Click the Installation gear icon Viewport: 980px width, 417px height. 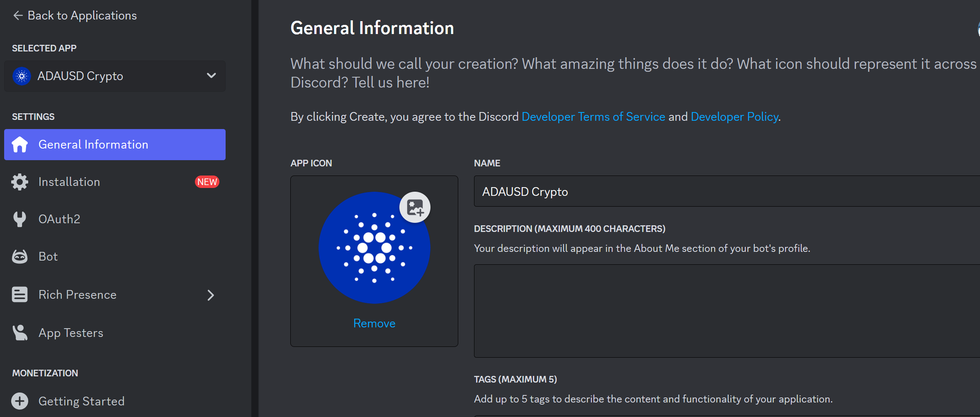pyautogui.click(x=19, y=182)
